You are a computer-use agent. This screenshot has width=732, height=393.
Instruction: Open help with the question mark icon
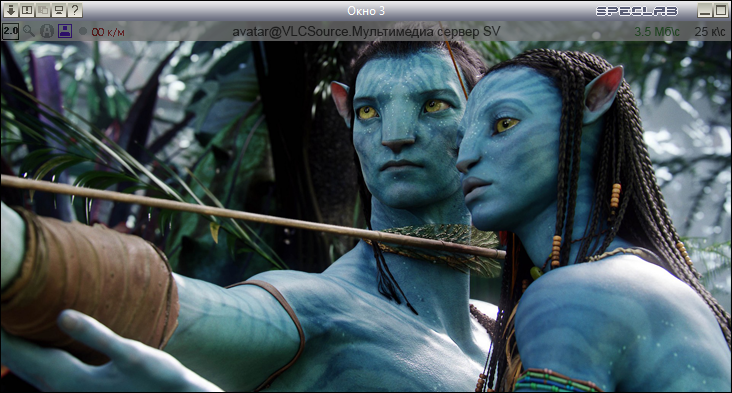click(75, 10)
